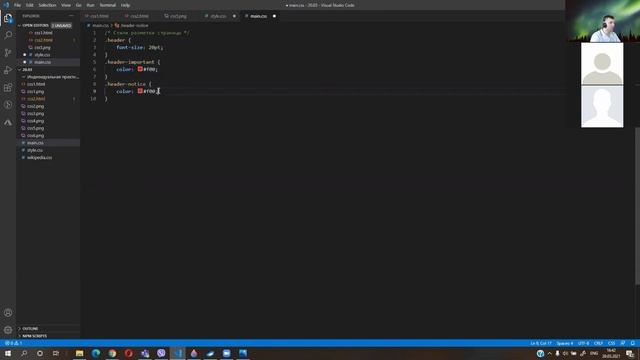640x360 pixels.
Task: Open Windows Start menu
Action: click(8, 353)
